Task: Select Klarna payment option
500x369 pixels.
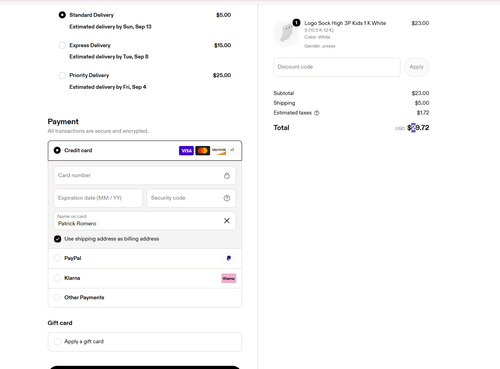Action: pyautogui.click(x=57, y=278)
